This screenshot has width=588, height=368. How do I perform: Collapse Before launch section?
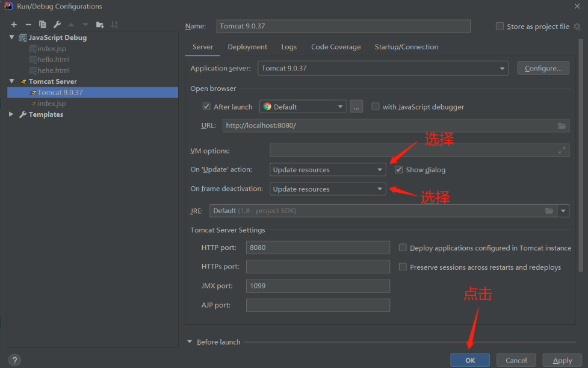click(190, 341)
